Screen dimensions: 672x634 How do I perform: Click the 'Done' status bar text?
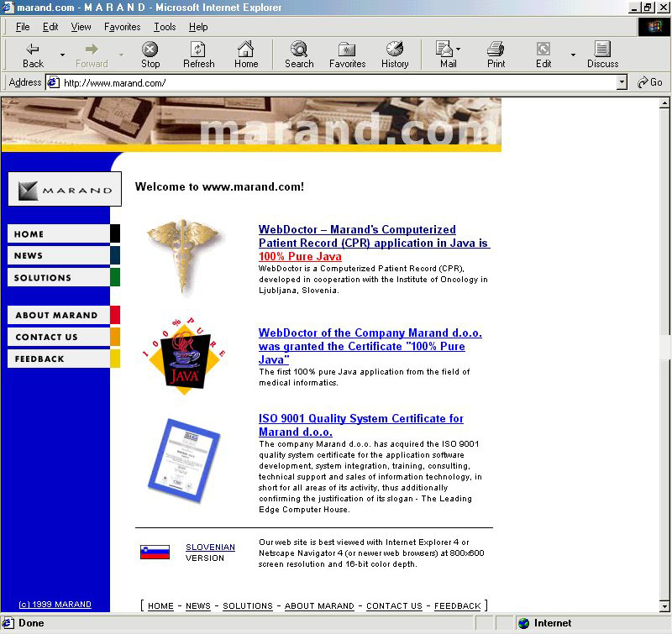[31, 623]
